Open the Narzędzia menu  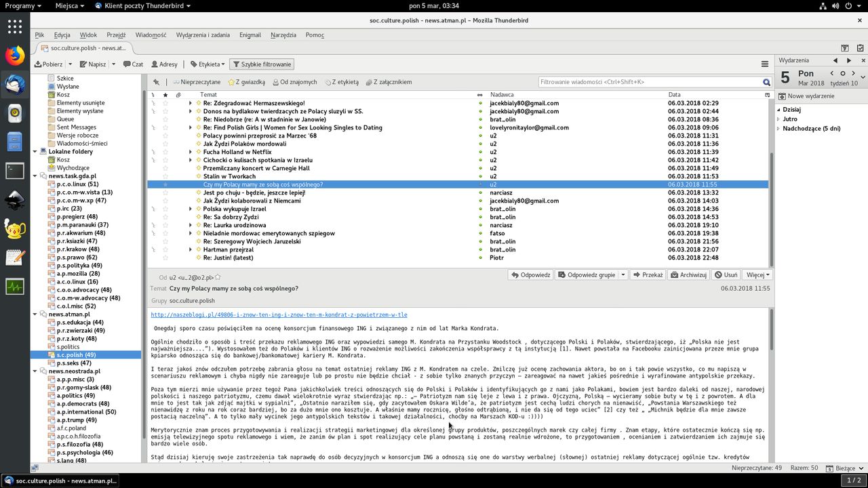pyautogui.click(x=283, y=35)
